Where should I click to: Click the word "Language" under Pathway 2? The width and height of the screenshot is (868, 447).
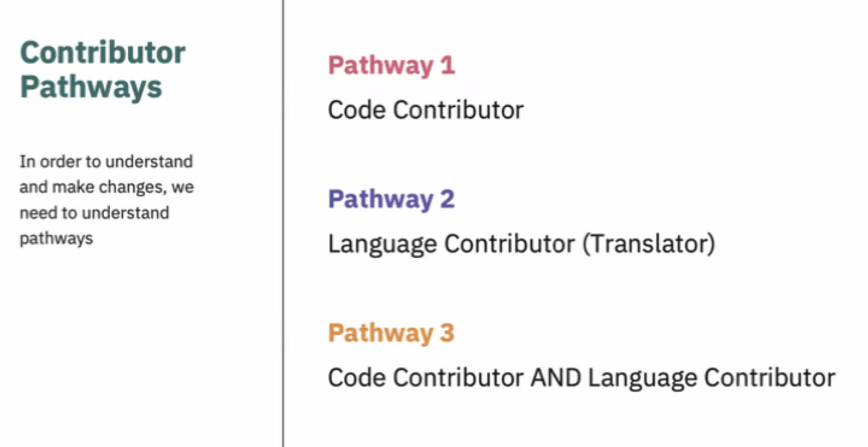coord(382,245)
